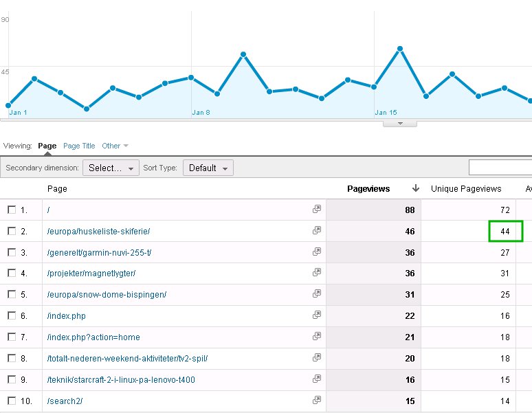Image resolution: width=532 pixels, height=413 pixels.
Task: Open the Secondary dimension Select dropdown
Action: (111, 168)
